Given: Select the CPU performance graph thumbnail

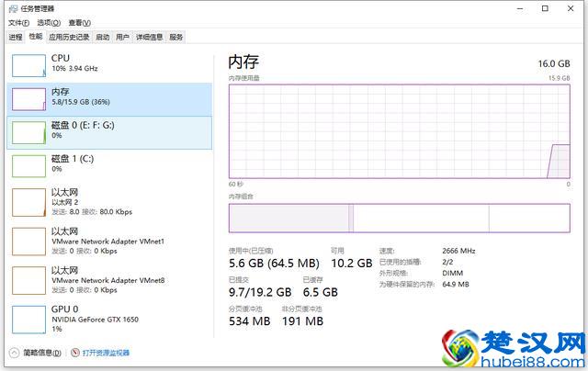Looking at the screenshot, I should tap(28, 64).
